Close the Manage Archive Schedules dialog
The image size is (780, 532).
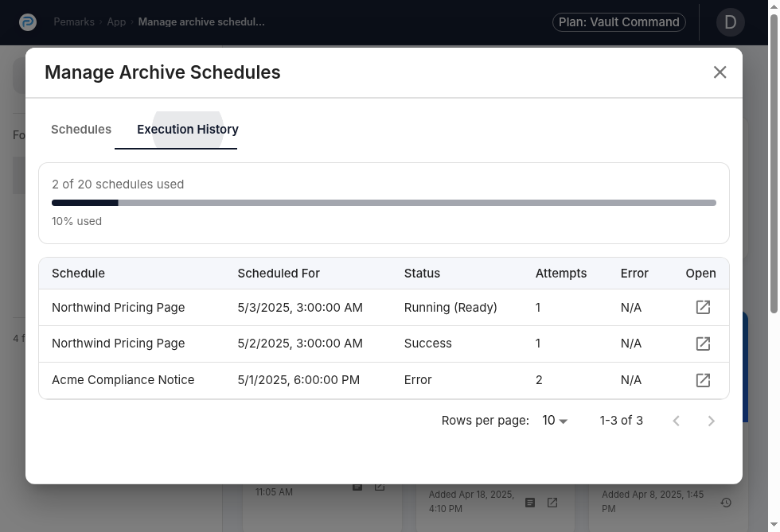coord(720,72)
